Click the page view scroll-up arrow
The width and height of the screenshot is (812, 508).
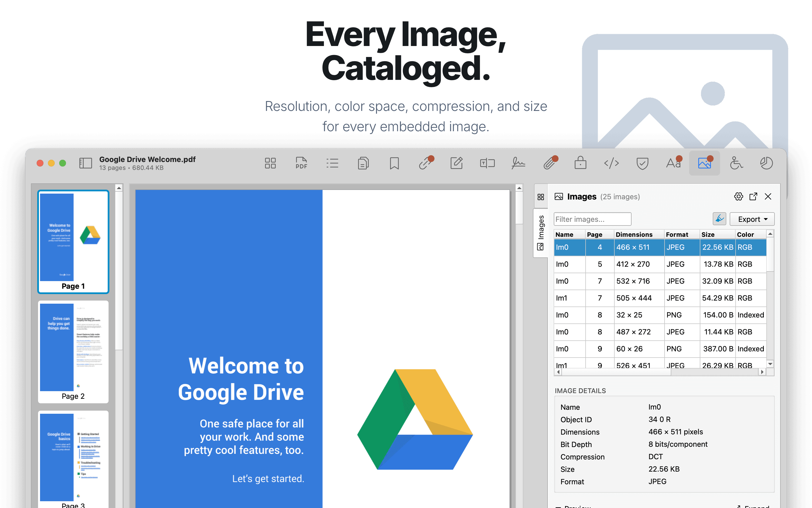pos(519,188)
